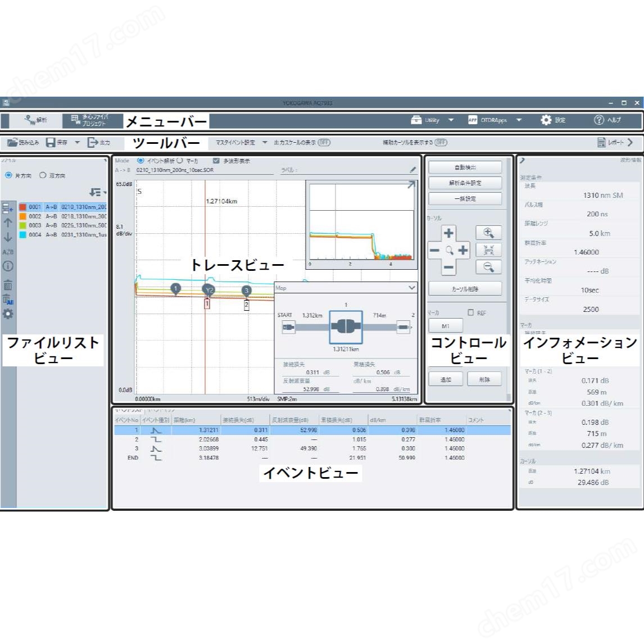Screen dimensions: 644x644
Task: Click the zoom out magnifier button
Action: coord(488,267)
